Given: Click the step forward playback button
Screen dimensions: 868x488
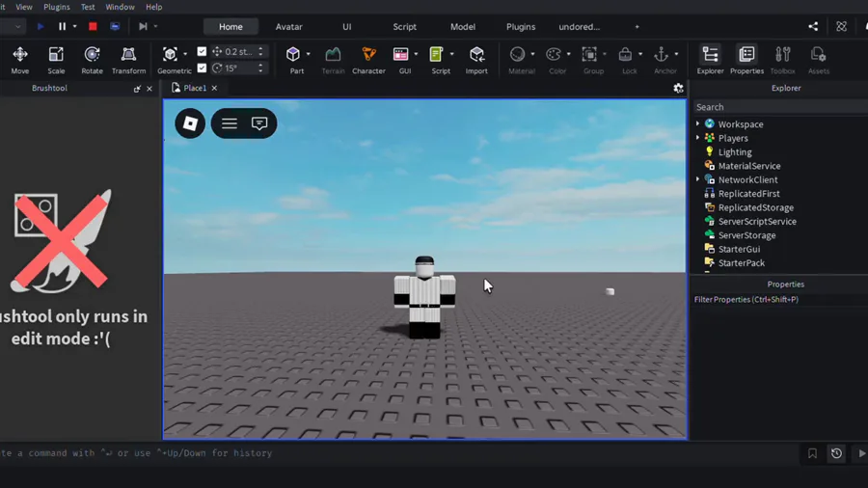Looking at the screenshot, I should [x=143, y=26].
